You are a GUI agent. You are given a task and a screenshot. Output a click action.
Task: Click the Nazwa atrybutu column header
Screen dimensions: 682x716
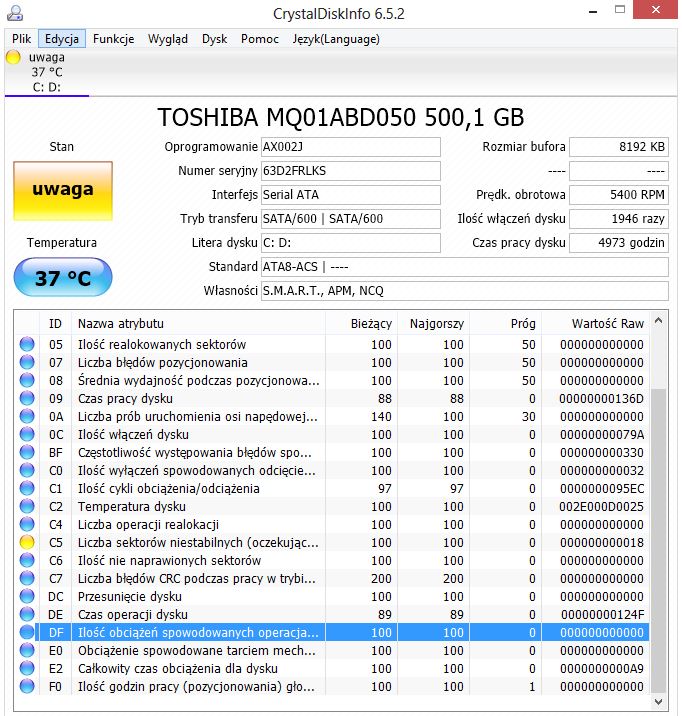point(198,324)
